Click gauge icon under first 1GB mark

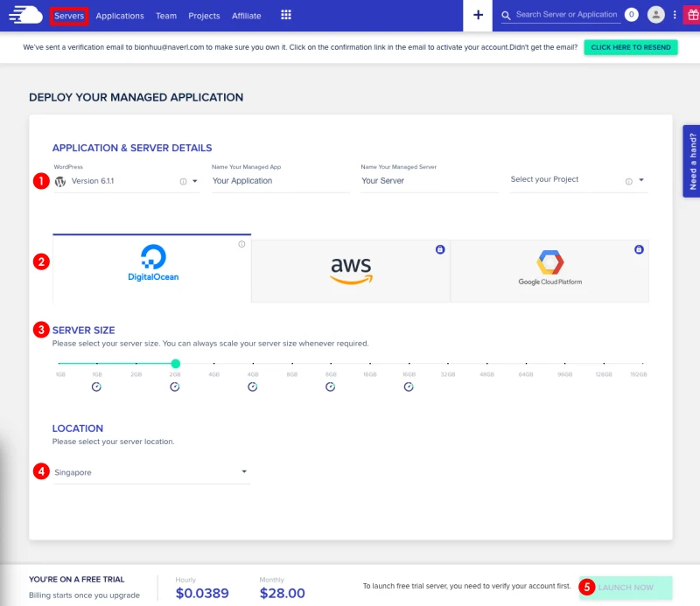pyautogui.click(x=96, y=387)
